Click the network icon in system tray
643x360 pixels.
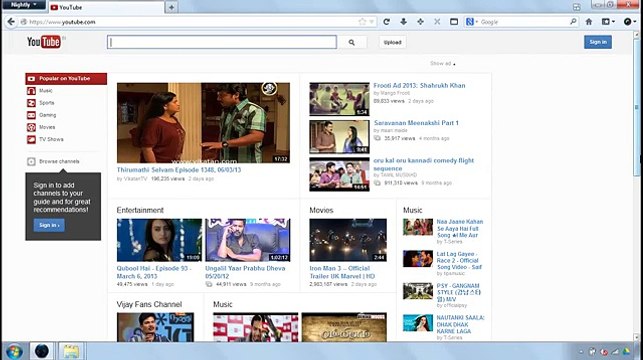pos(615,352)
